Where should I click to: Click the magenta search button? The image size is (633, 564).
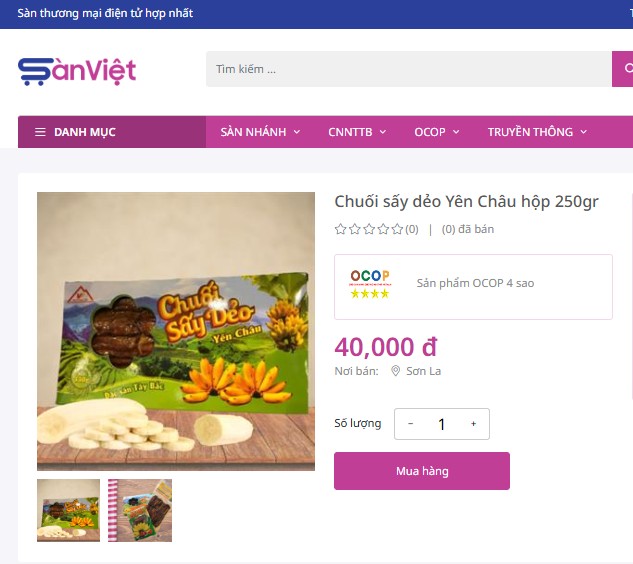click(623, 69)
